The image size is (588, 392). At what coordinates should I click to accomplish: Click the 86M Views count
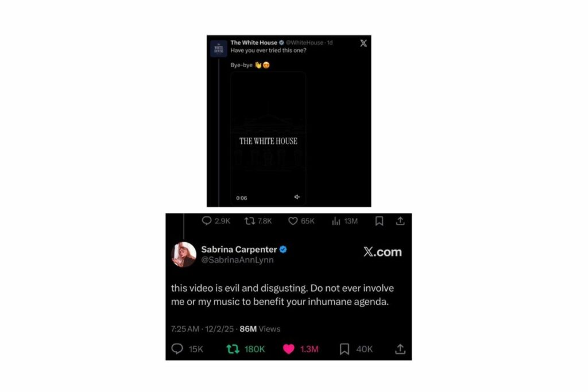[x=260, y=329]
